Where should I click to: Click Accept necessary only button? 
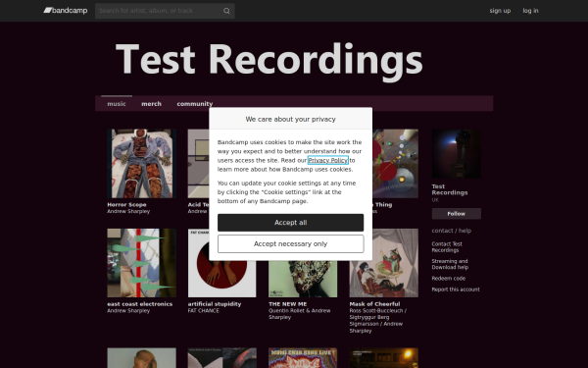tap(291, 244)
